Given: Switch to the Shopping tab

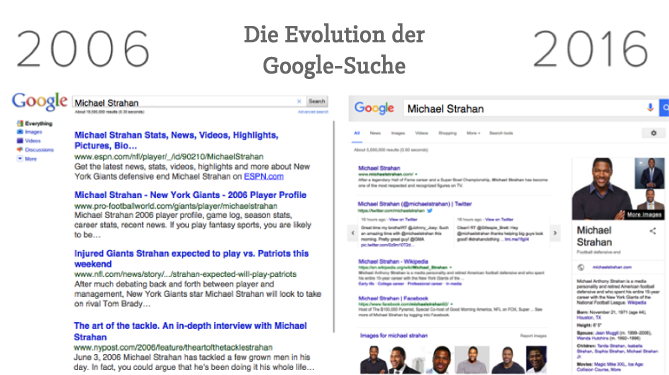Looking at the screenshot, I should click(x=448, y=133).
